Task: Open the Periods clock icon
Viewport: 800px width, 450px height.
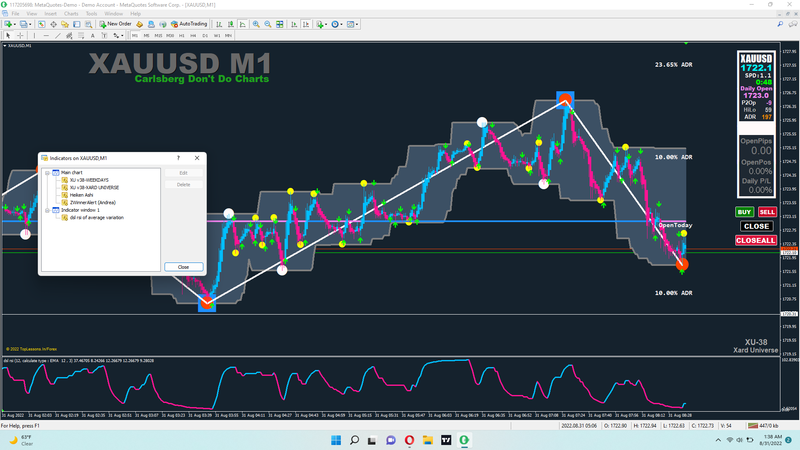Action: (335, 24)
